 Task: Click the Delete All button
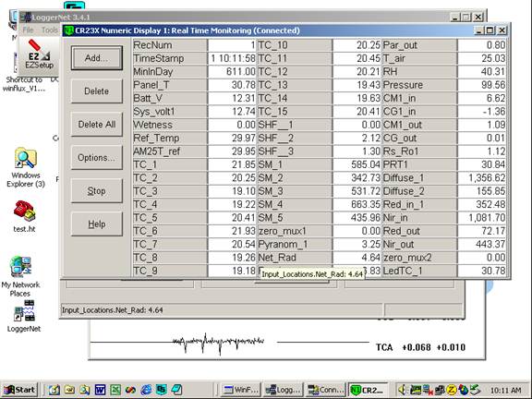[97, 124]
